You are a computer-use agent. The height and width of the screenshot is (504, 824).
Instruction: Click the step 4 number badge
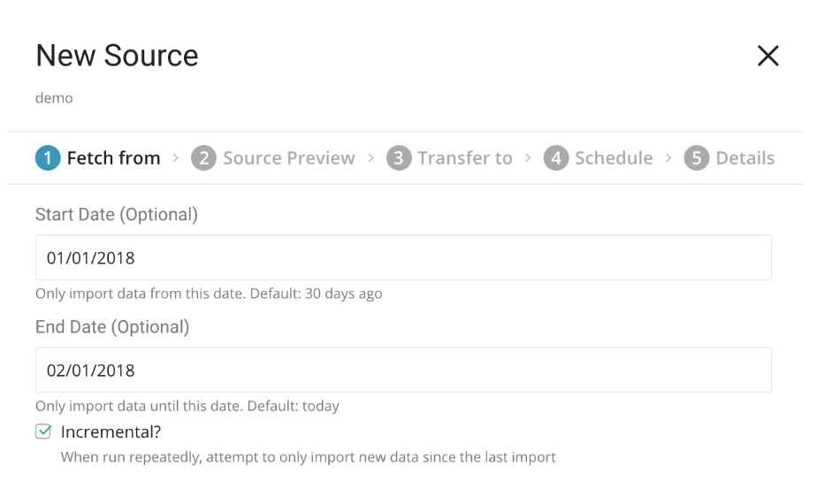(x=556, y=158)
